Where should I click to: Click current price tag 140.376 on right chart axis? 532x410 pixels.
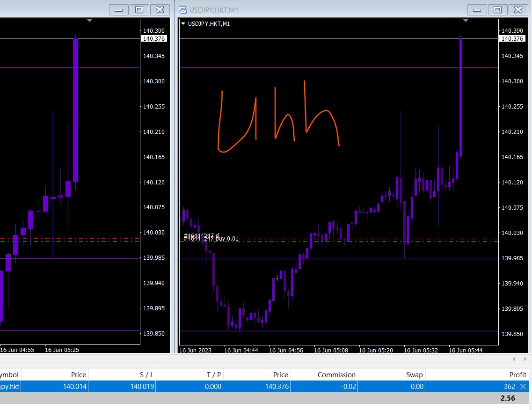click(512, 39)
